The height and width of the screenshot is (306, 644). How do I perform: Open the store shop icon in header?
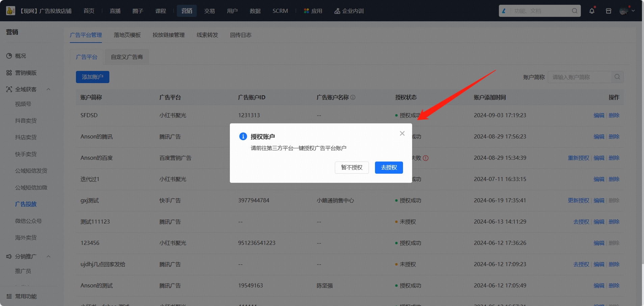609,11
